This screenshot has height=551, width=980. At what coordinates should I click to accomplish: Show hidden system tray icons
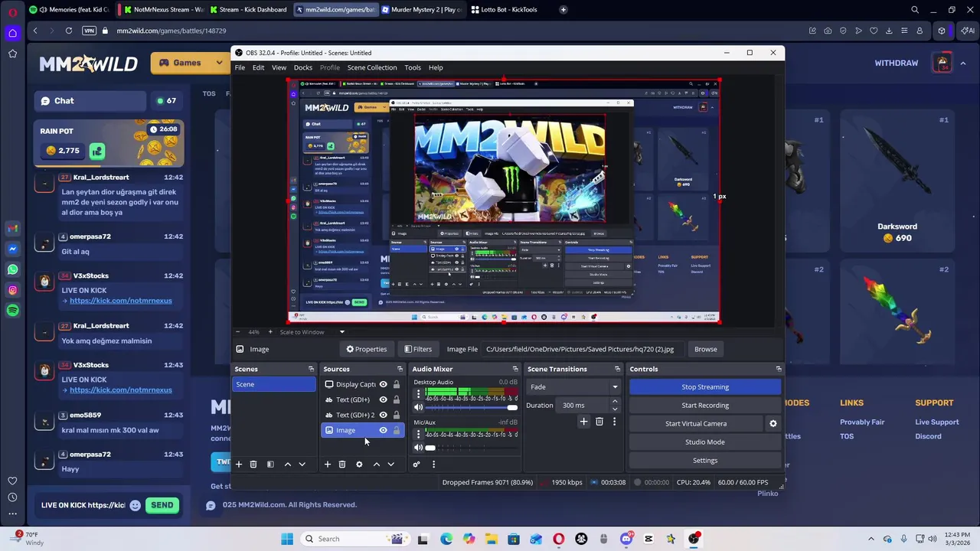point(871,539)
